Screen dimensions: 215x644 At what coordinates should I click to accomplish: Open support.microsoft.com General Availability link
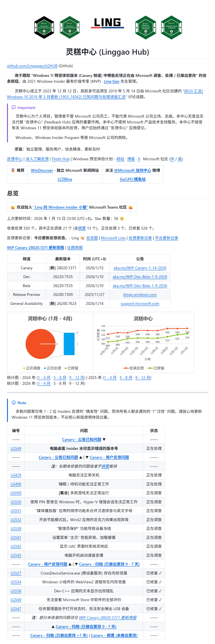140,303
